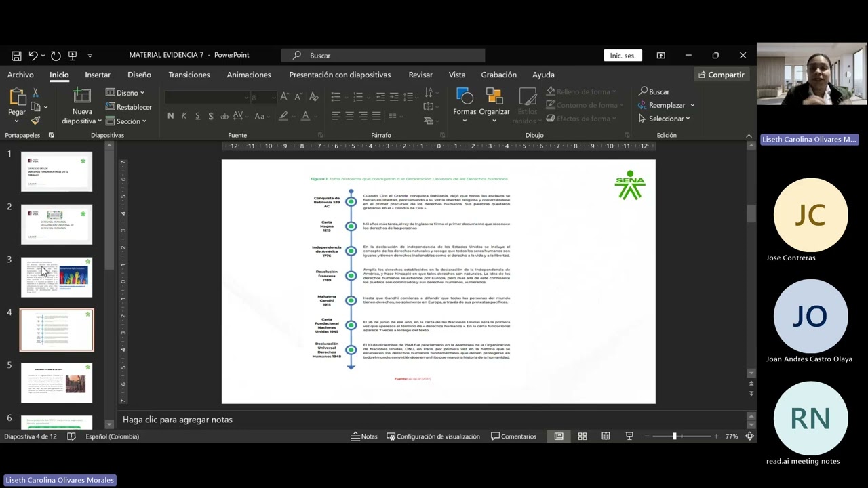868x488 pixels.
Task: Click the Compartir share button
Action: tap(722, 75)
